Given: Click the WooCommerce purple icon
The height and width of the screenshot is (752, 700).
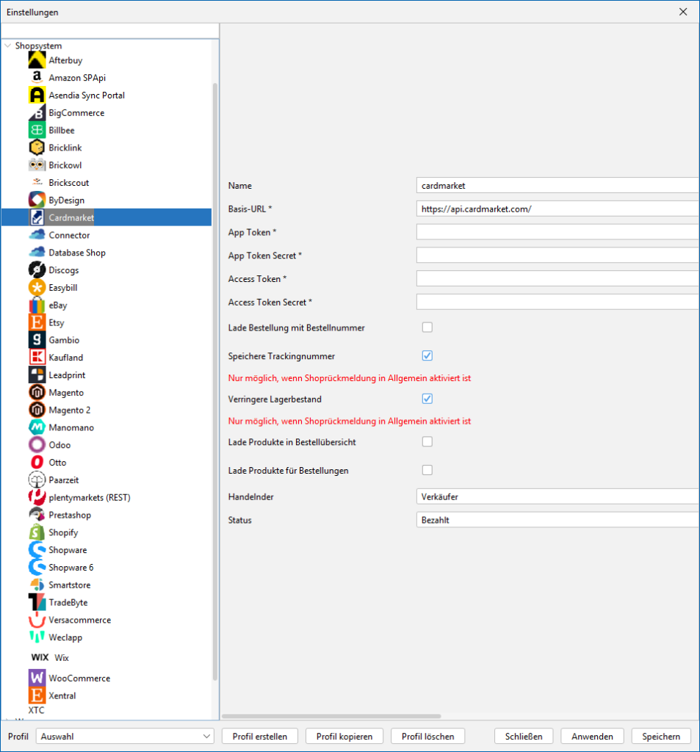Looking at the screenshot, I should click(x=37, y=678).
